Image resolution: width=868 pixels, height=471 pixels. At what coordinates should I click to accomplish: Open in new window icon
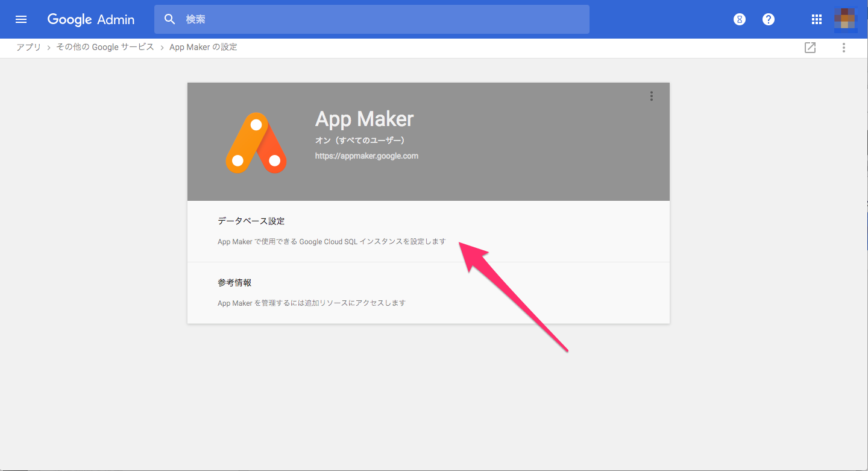click(x=810, y=48)
